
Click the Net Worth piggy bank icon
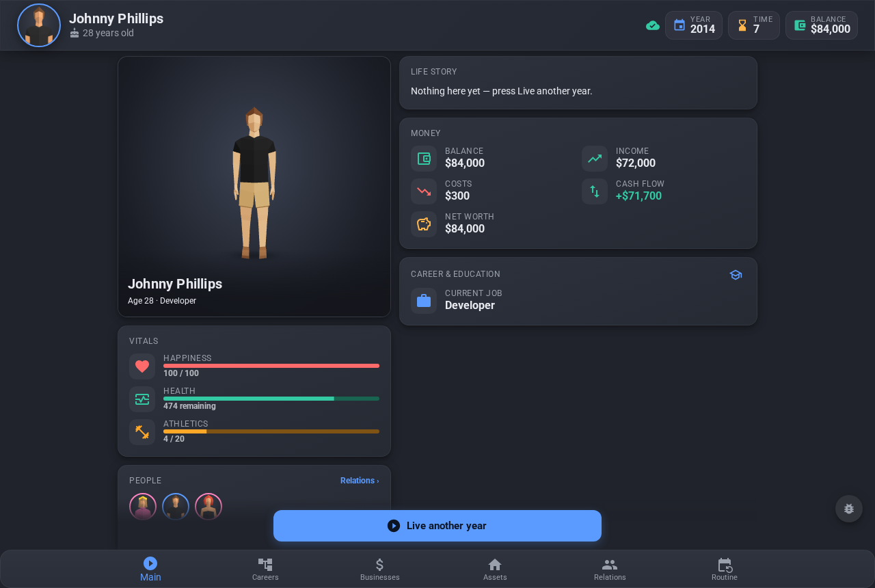tap(424, 224)
